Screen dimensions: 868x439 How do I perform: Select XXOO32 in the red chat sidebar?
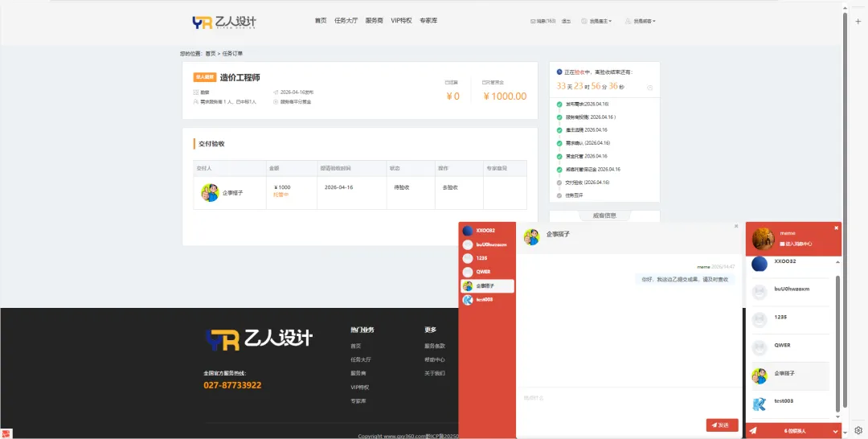(487, 230)
